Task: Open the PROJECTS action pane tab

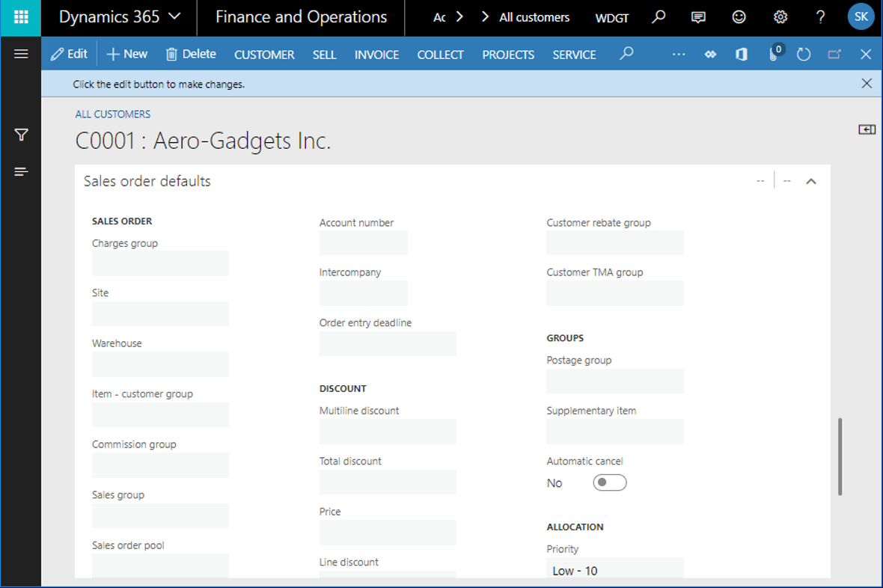Action: [x=508, y=55]
